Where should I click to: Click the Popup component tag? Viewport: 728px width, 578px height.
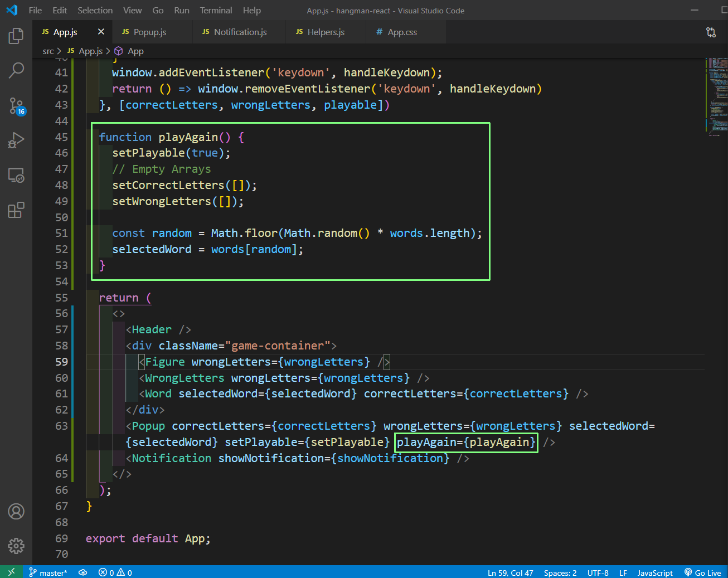(148, 426)
